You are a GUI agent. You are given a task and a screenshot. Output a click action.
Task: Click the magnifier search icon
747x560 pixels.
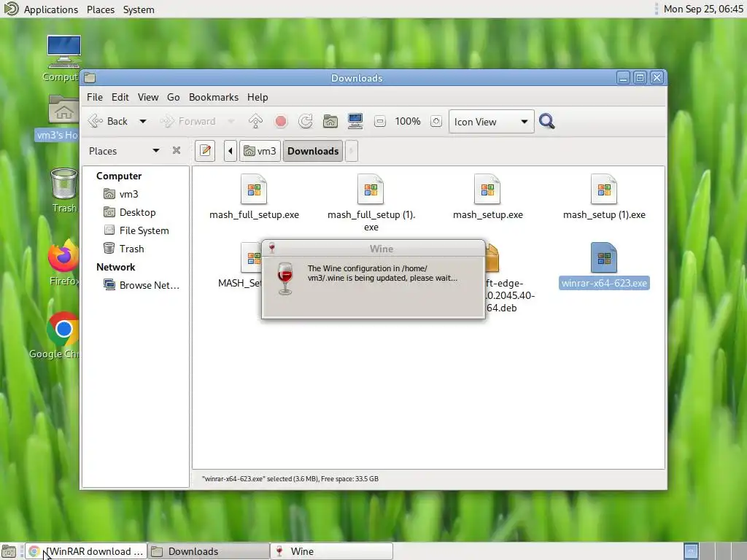click(547, 122)
